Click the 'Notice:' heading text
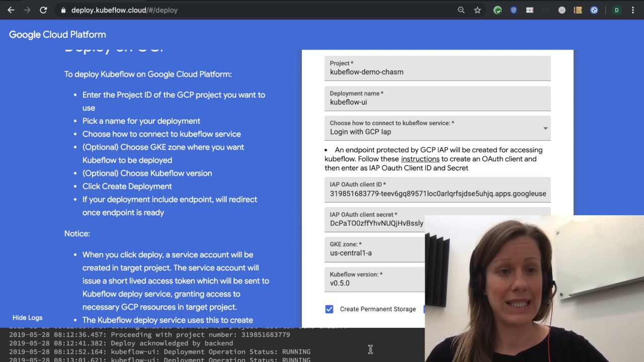Image resolution: width=644 pixels, height=362 pixels. point(77,233)
